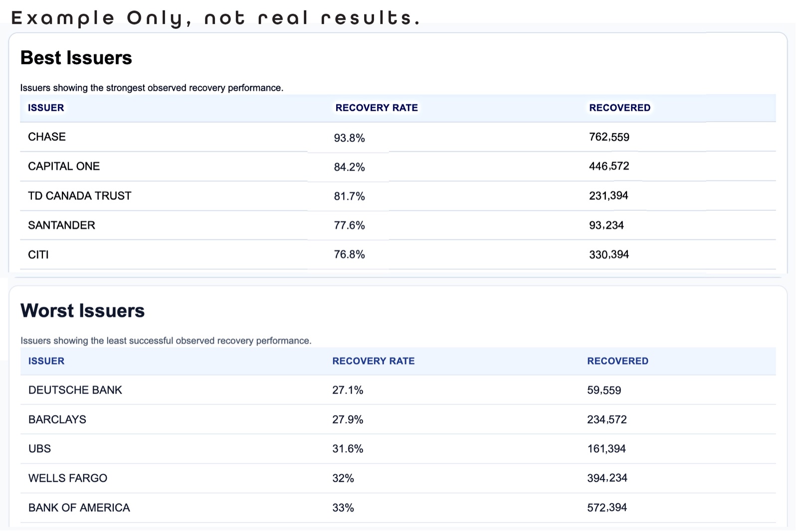Select recovered value 394,234
The height and width of the screenshot is (532, 798).
[607, 478]
